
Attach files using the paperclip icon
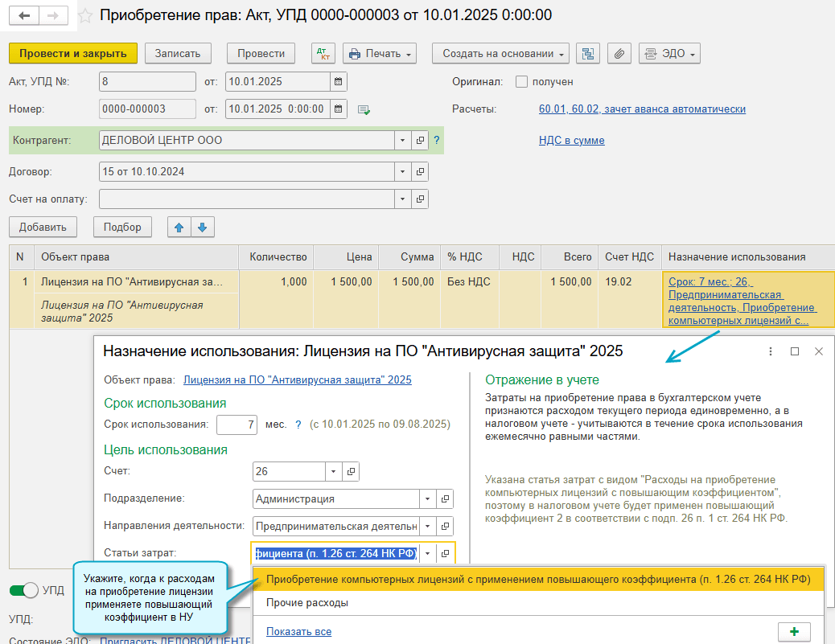(619, 53)
